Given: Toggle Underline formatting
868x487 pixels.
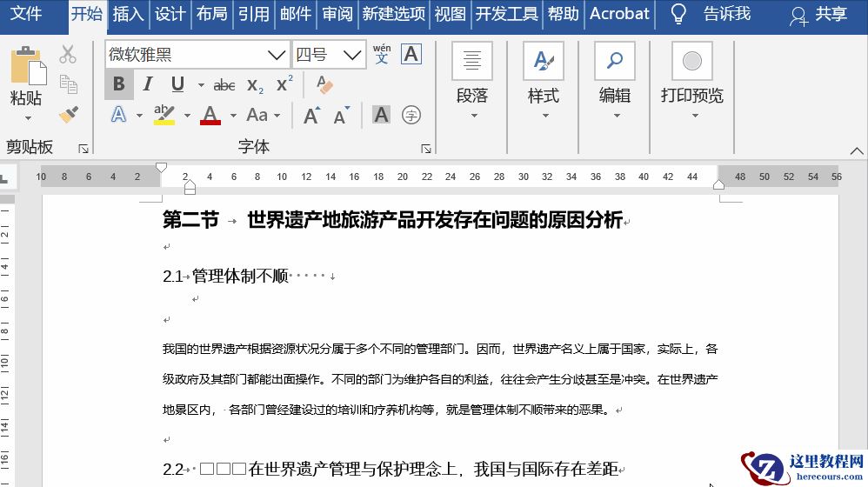Looking at the screenshot, I should [x=177, y=84].
